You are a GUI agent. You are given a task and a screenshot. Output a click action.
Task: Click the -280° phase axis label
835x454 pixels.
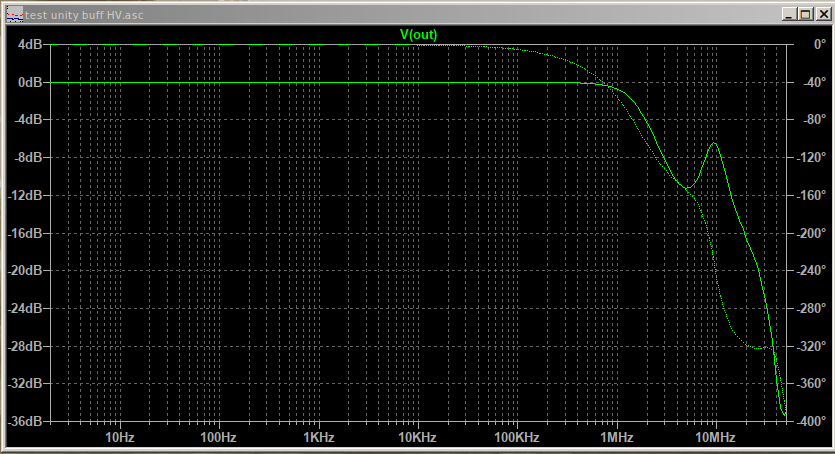tap(811, 308)
